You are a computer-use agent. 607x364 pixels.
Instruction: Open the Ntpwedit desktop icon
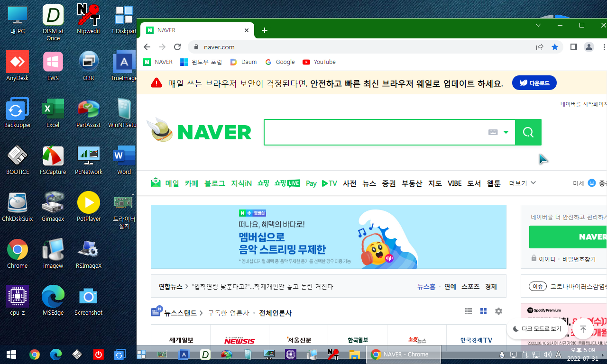(x=89, y=18)
